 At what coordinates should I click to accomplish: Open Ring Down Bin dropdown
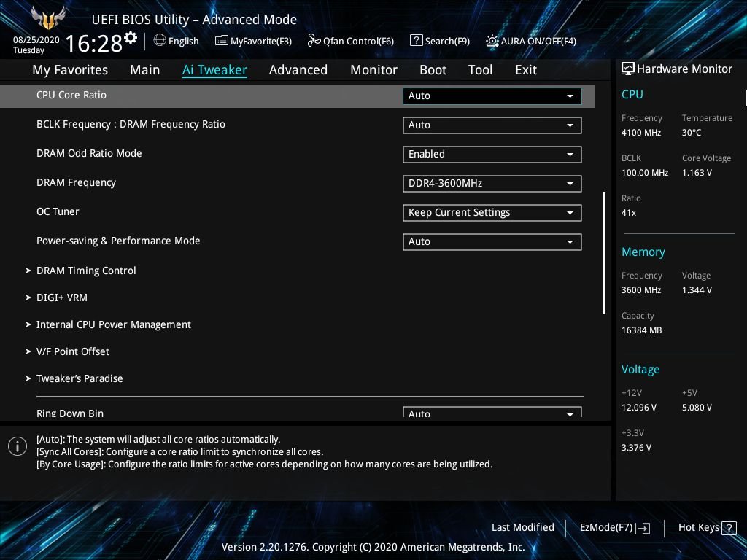tap(492, 413)
